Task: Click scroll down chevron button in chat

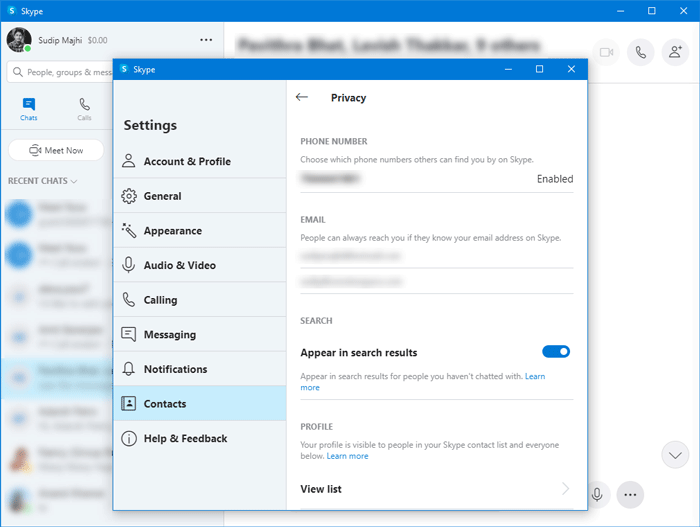Action: [675, 455]
